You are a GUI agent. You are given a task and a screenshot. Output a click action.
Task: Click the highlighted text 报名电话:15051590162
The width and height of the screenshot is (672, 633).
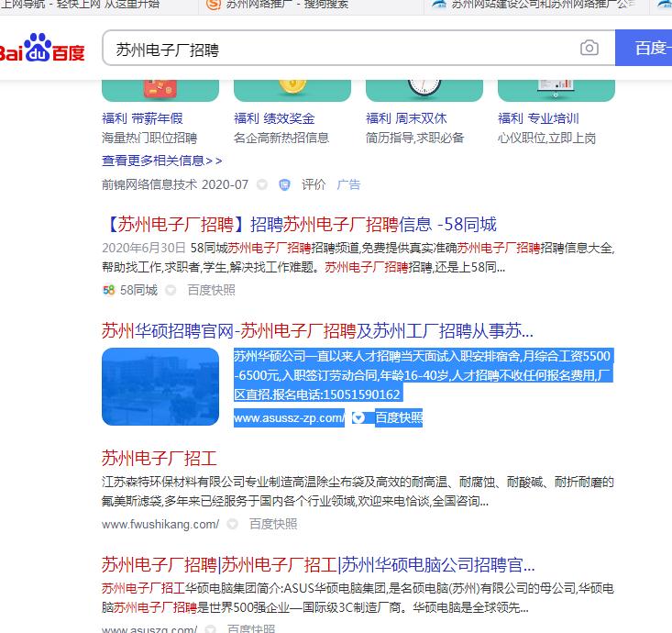coord(336,394)
